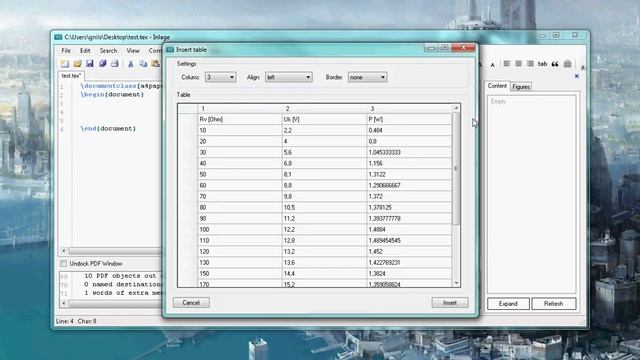Click the cell 'Rv [Ohm]'
The width and height of the screenshot is (640, 360).
(x=240, y=119)
